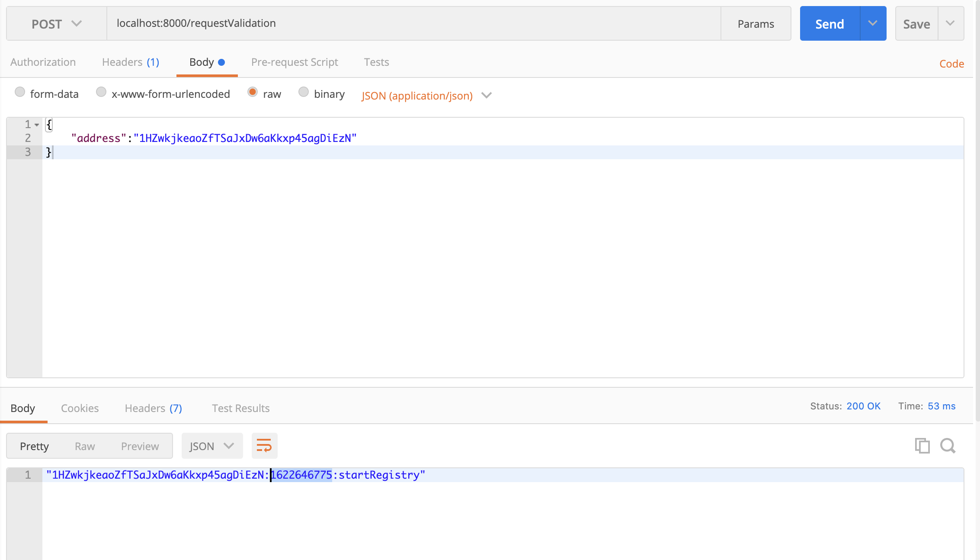Open the Code snippet link
980x560 pixels.
(x=951, y=64)
